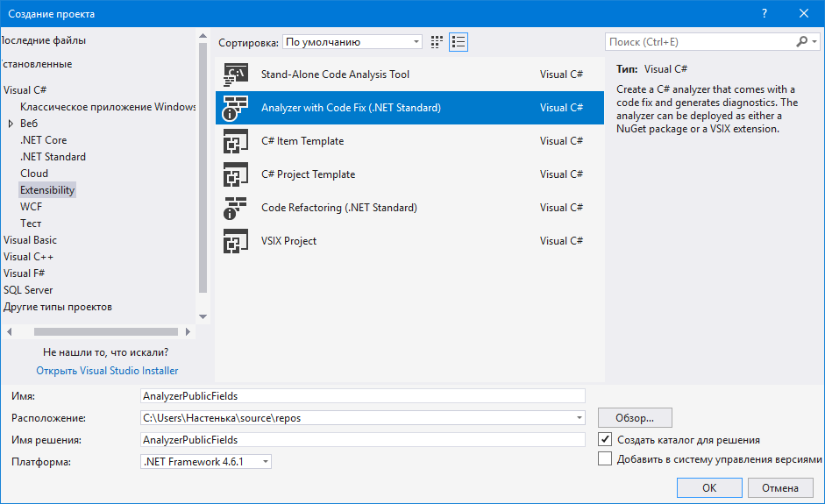This screenshot has height=504, width=825.
Task: Select 'Stand-Alone Code Analysis Tool' template name
Action: [335, 75]
